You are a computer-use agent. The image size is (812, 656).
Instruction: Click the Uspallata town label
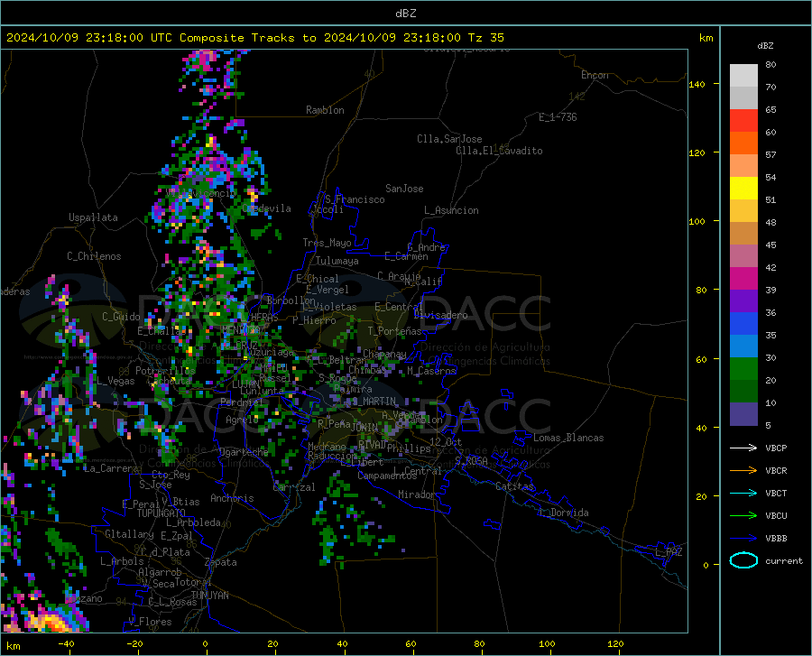(x=93, y=217)
